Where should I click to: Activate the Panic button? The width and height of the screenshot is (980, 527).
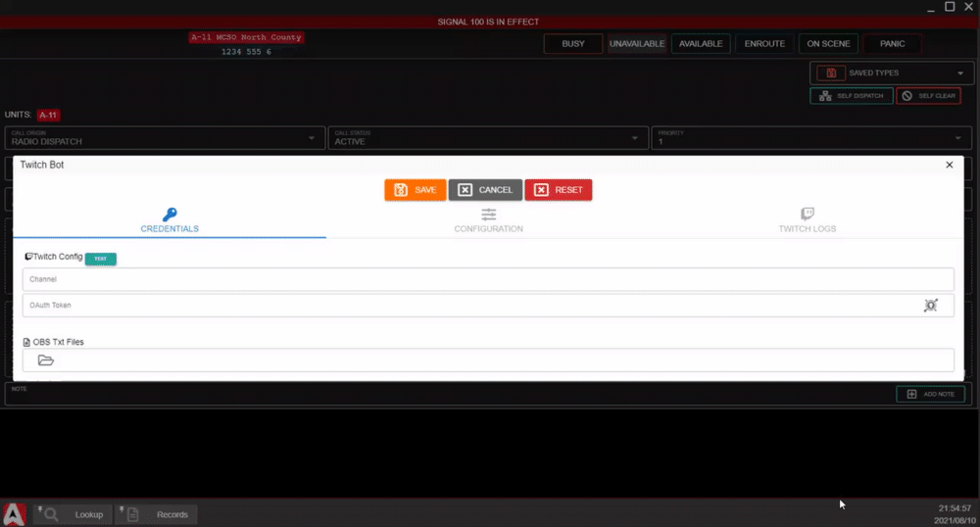click(892, 44)
